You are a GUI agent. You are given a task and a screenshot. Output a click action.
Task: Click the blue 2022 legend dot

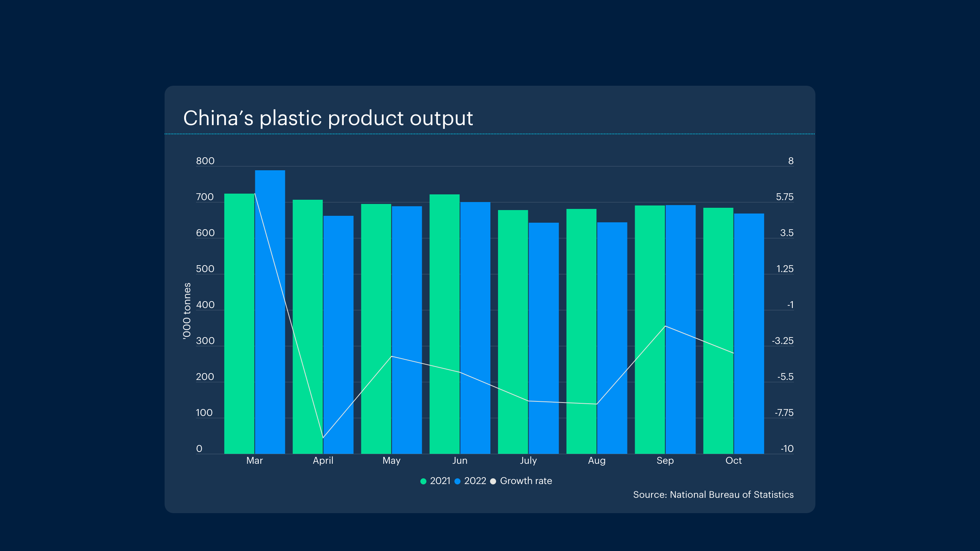pyautogui.click(x=457, y=481)
